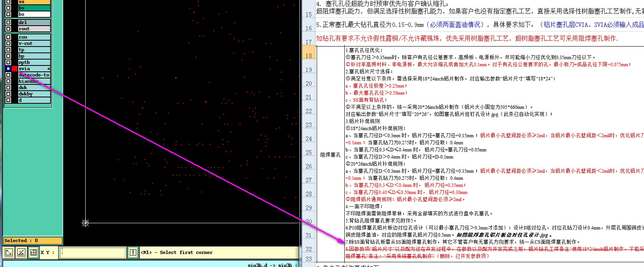
Task: Select spreadsheet row header 16
Action: click(x=308, y=25)
